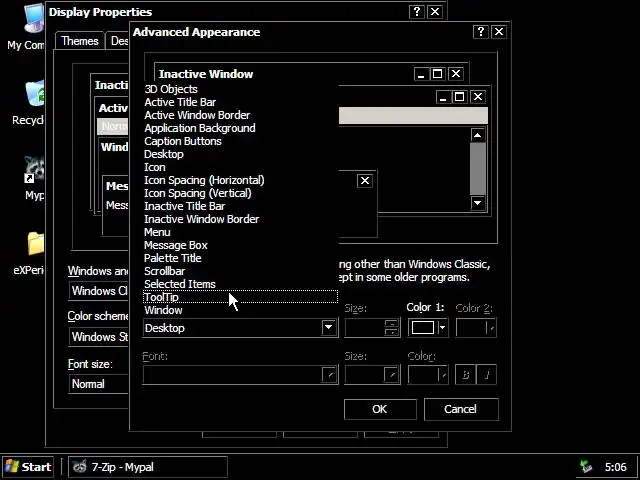
Task: Pick the Icon item from the list
Action: coord(240,167)
